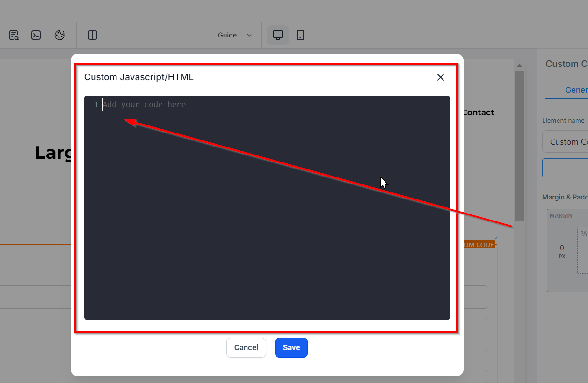Open the page search document icon
The image size is (588, 383).
point(14,35)
